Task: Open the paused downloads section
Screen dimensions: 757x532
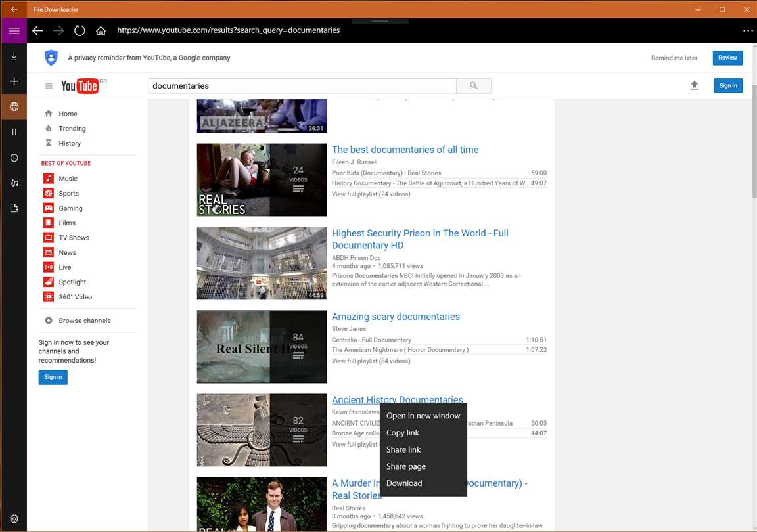Action: click(x=14, y=132)
